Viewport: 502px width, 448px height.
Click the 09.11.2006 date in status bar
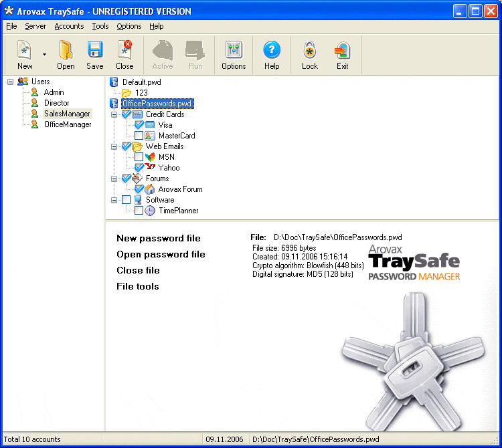click(224, 439)
